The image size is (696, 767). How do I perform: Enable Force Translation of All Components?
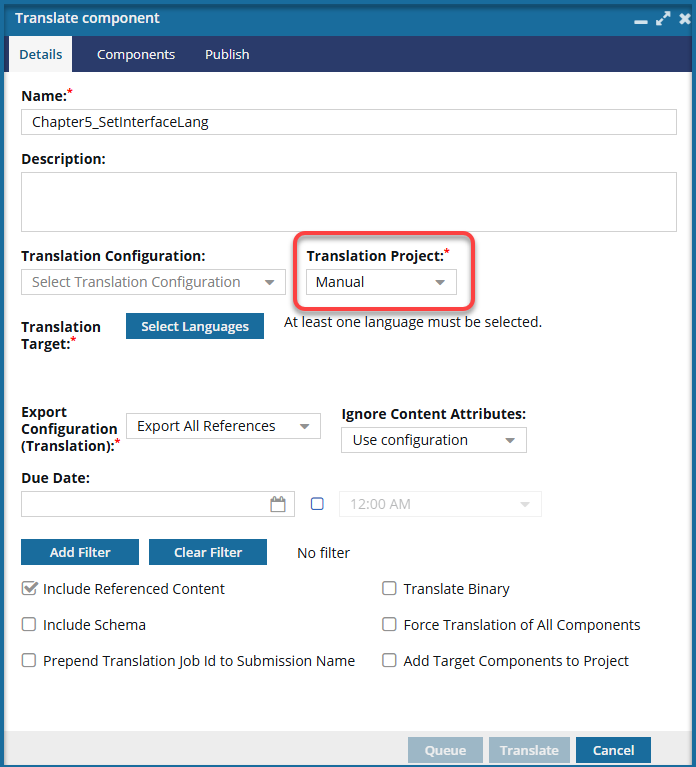390,625
